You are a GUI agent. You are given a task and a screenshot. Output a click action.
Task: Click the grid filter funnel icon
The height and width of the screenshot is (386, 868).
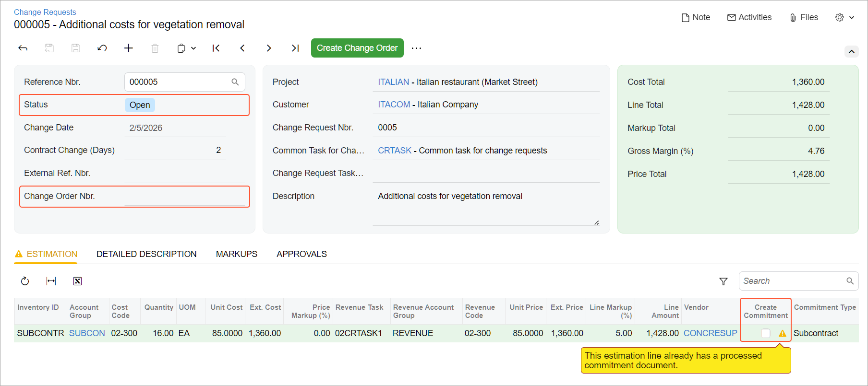pyautogui.click(x=723, y=281)
